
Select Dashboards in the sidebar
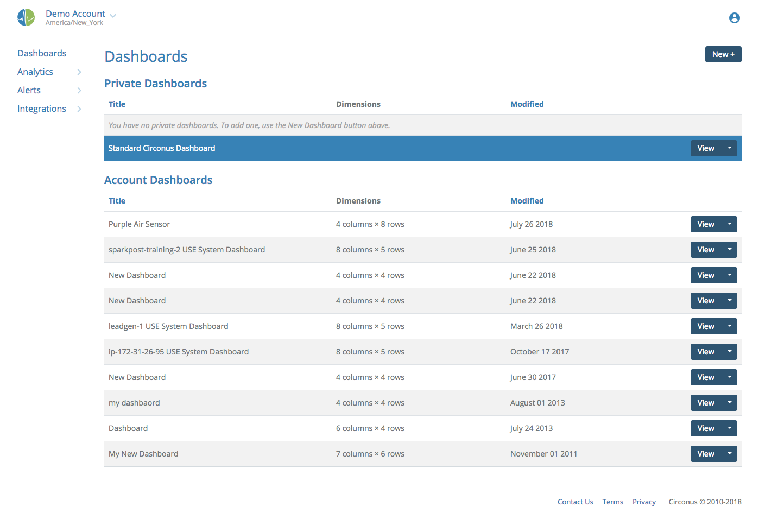click(x=42, y=53)
